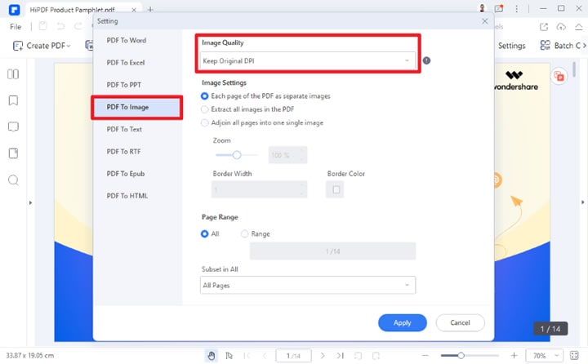This screenshot has width=588, height=364.
Task: Go to the next page arrow
Action: [x=323, y=355]
